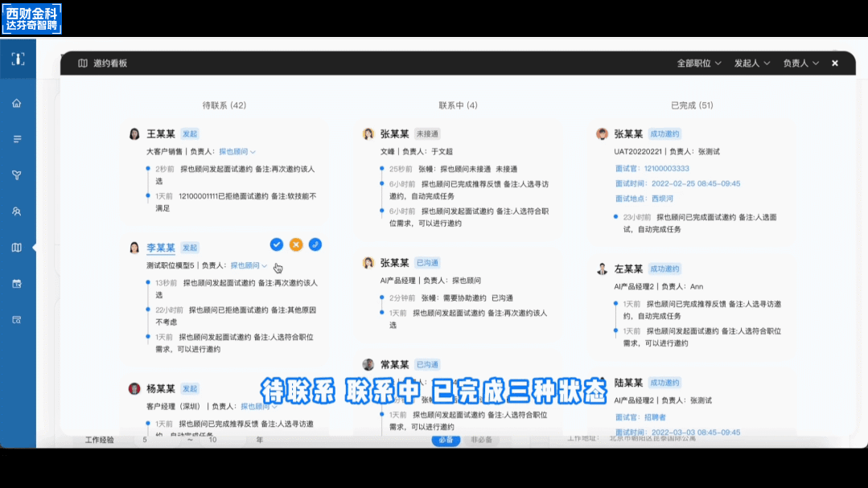Screen dimensions: 868x488
Task: Click the app logo at sidebar top
Action: point(18,59)
